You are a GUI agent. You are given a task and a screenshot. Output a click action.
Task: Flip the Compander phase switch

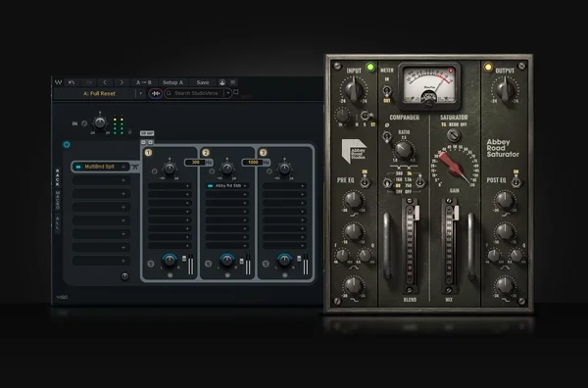387,136
